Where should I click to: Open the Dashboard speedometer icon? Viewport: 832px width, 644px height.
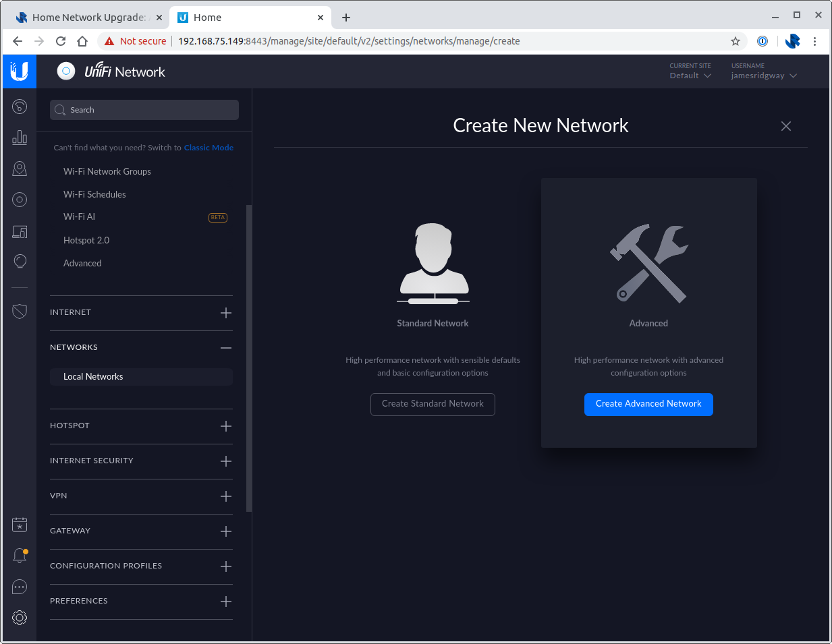pyautogui.click(x=19, y=106)
